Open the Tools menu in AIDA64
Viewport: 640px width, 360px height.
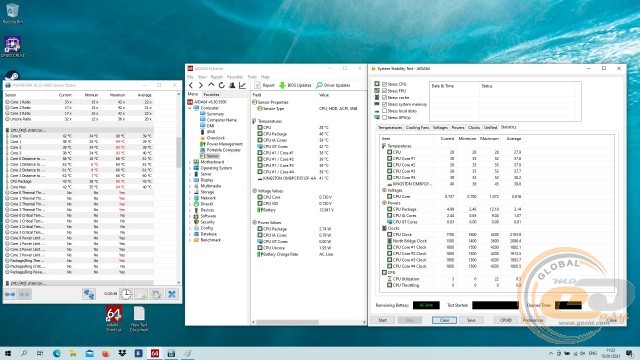[x=252, y=77]
